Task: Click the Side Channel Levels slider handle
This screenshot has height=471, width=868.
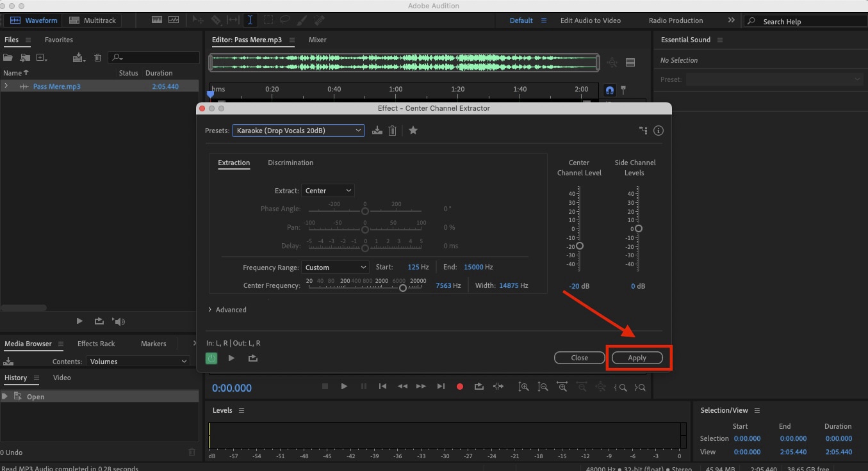Action: (x=639, y=228)
